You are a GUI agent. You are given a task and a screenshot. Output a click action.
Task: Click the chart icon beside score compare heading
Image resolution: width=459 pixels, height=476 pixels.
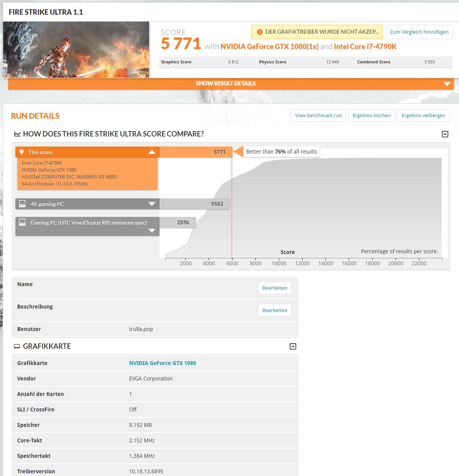17,134
